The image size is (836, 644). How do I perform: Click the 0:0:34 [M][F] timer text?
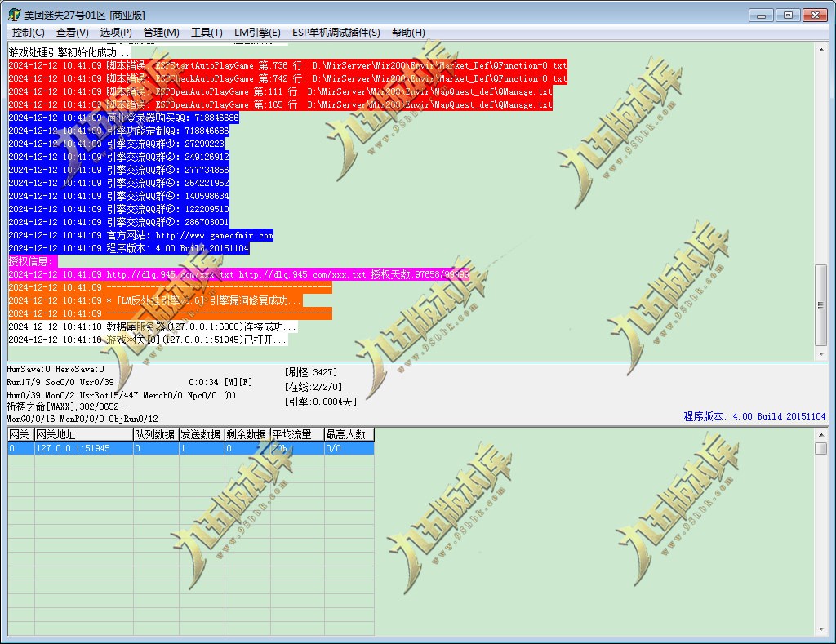pyautogui.click(x=220, y=382)
